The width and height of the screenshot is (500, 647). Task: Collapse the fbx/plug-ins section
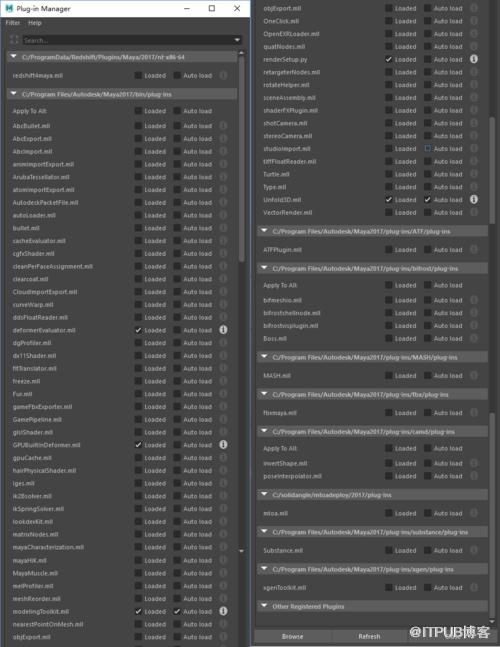(264, 394)
